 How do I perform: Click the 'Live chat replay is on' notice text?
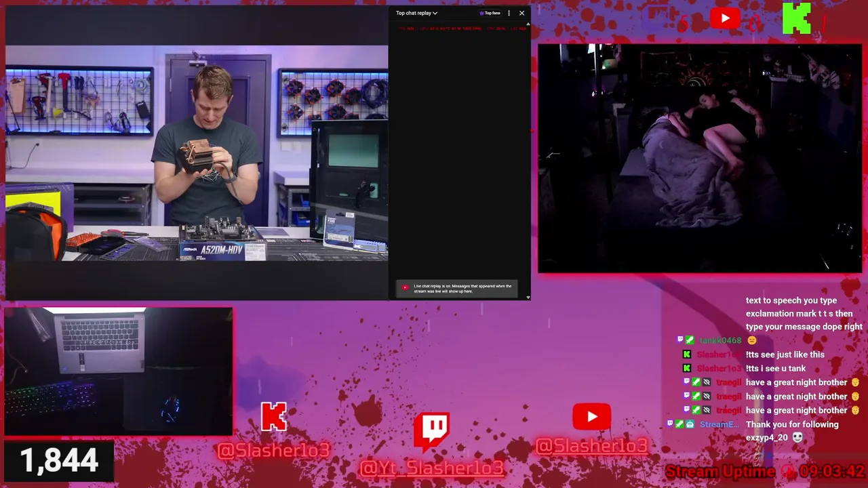click(x=462, y=289)
